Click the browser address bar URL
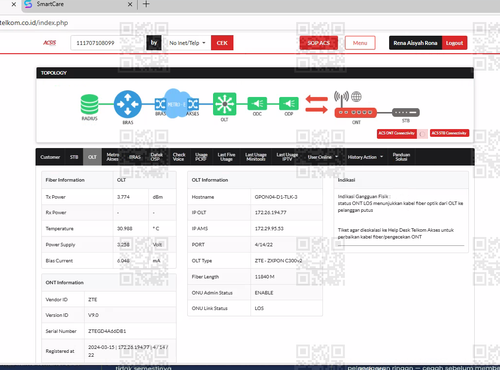The image size is (500, 370). (34, 23)
